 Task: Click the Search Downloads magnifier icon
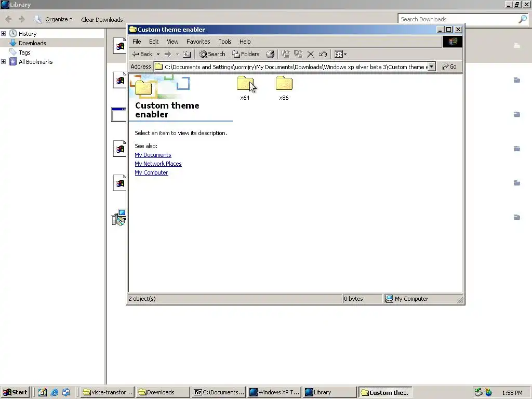coord(523,19)
